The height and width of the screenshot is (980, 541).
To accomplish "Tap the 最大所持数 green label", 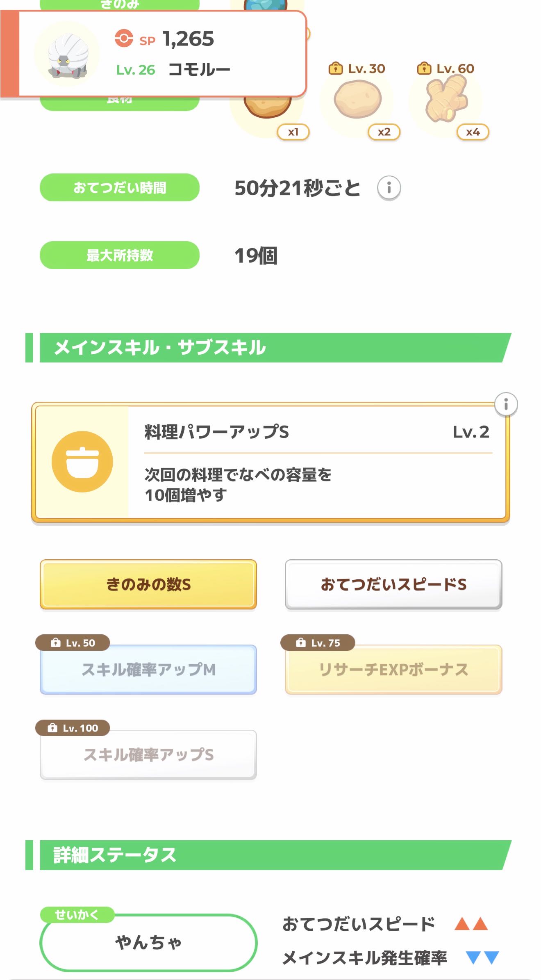I will pos(119,255).
